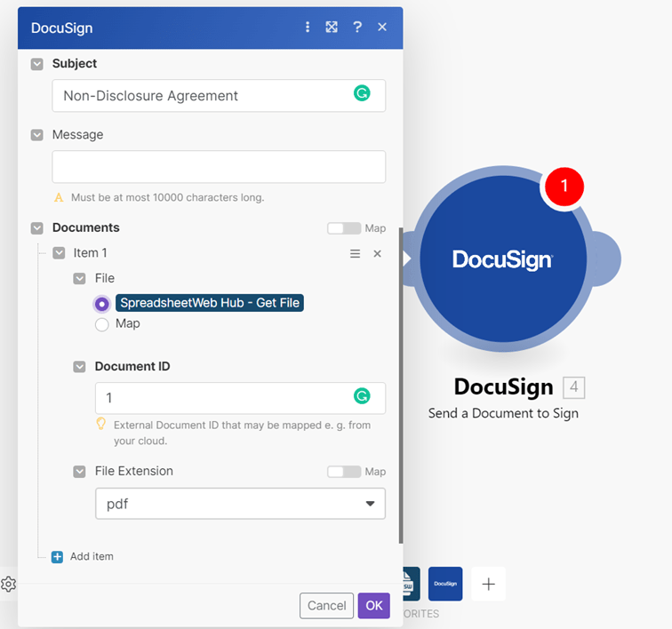Open scenario settings gear icon
The image size is (672, 629).
(8, 584)
